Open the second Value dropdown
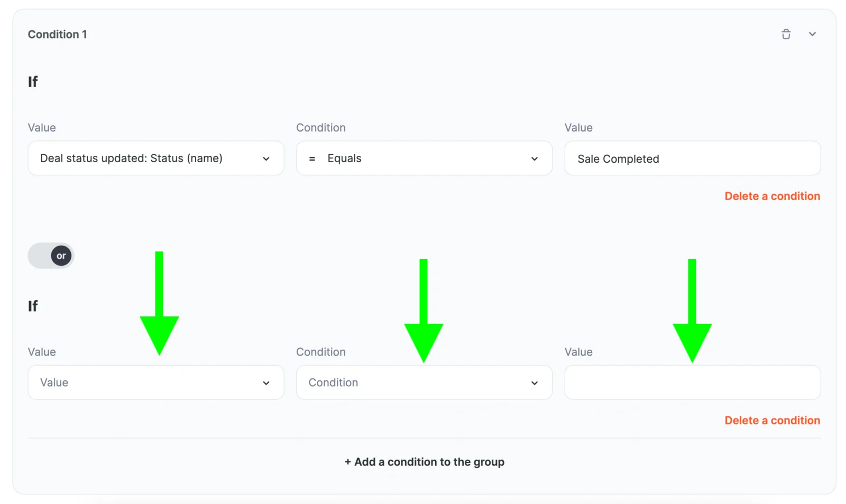This screenshot has height=504, width=846. point(155,382)
